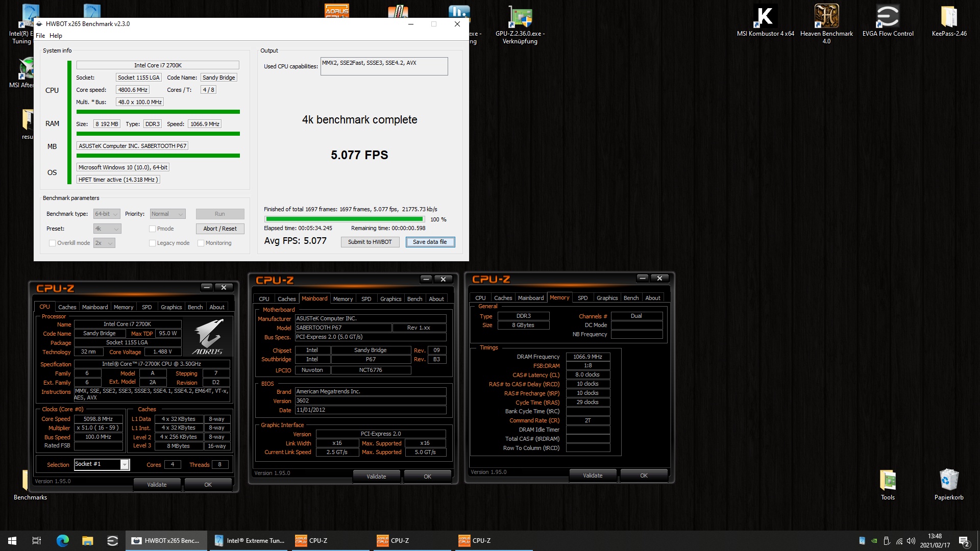Open KeePass-2.46 desktop icon
Screen dimensions: 980x551
949,20
